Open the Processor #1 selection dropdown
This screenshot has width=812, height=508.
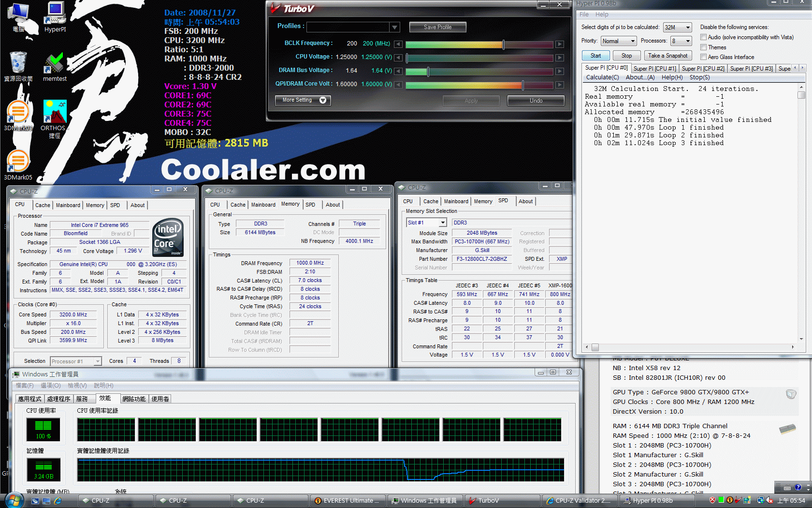pyautogui.click(x=76, y=361)
